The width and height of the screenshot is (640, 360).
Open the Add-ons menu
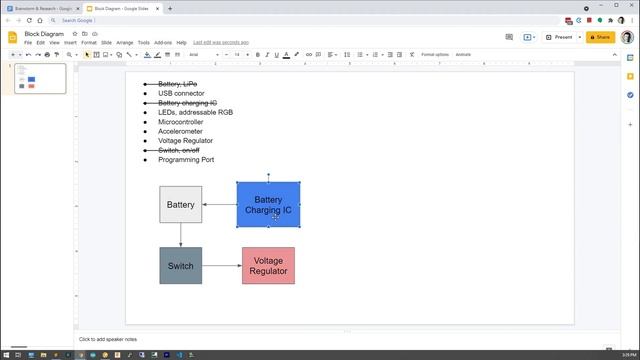pos(163,42)
